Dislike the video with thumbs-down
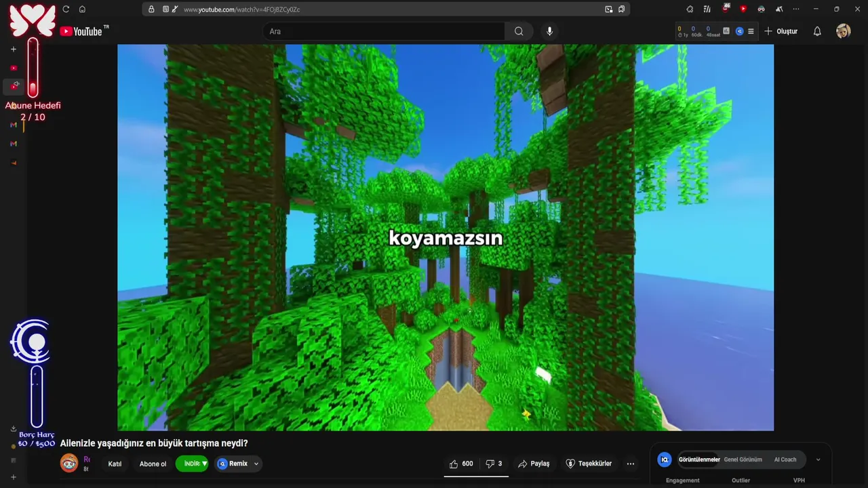Viewport: 868px width, 488px height. click(494, 464)
